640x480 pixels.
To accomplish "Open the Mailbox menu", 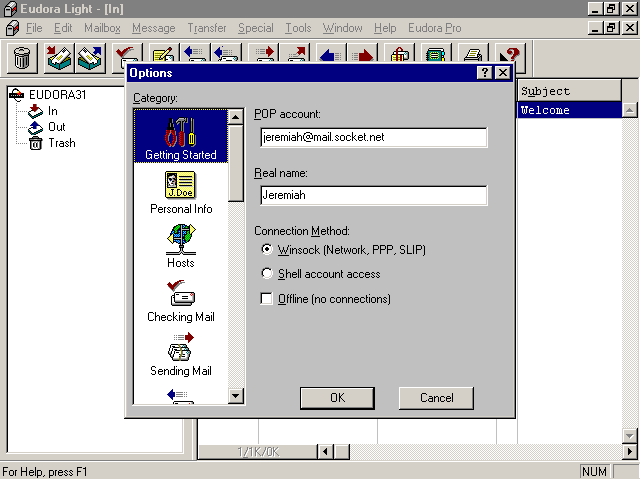I will tap(102, 28).
